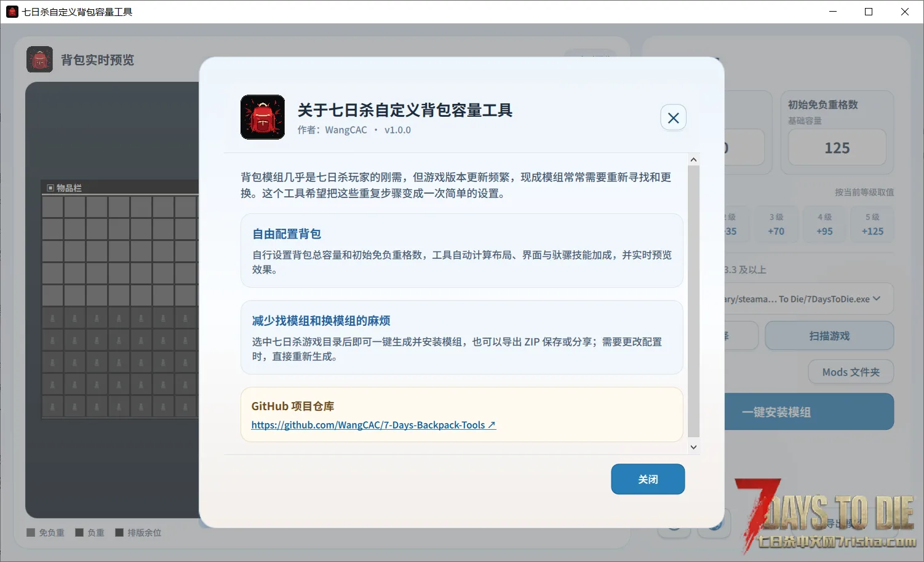
Task: Click the backpack icon beside 背包实时预览
Action: tap(39, 60)
